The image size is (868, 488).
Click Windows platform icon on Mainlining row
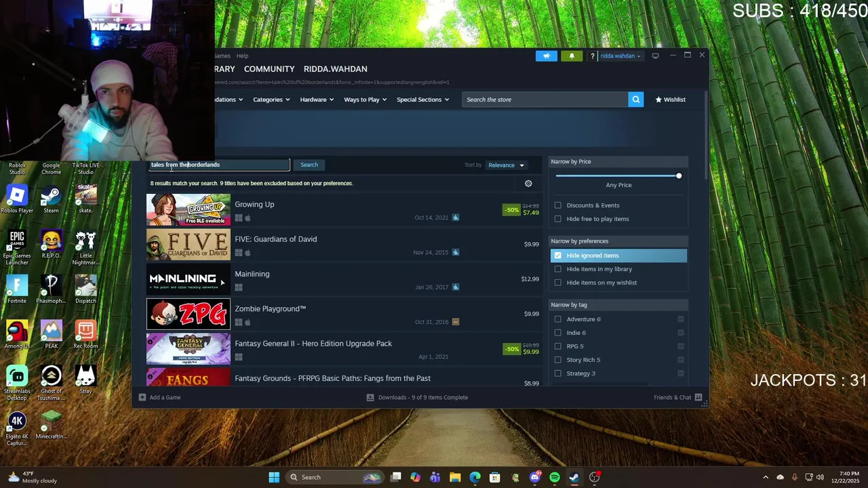(238, 287)
